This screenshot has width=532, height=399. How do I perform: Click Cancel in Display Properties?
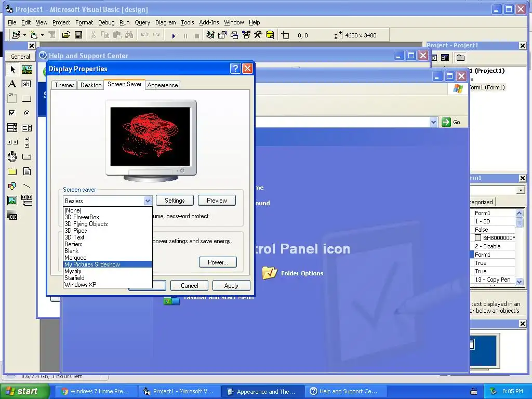(x=189, y=286)
